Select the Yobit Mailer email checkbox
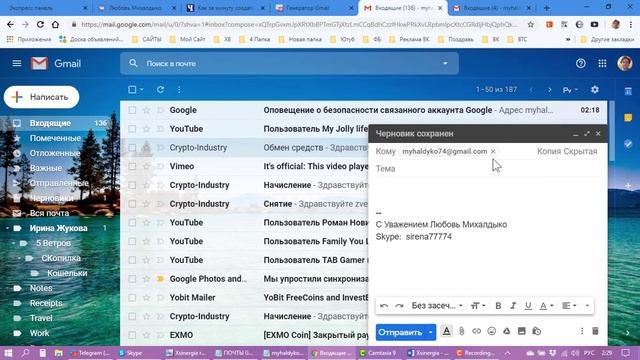This screenshot has height=360, width=640. coord(132,298)
